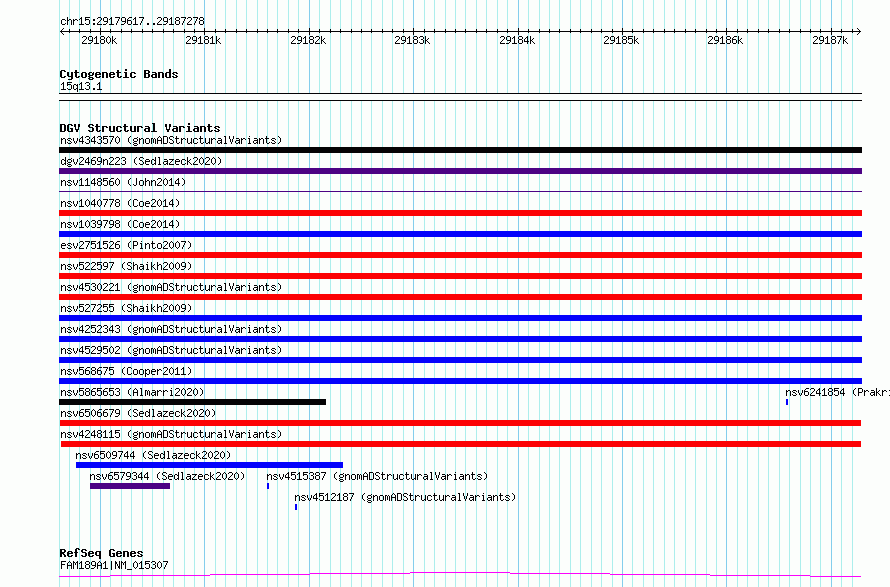Click the chr15:29179617..29187278 position text
This screenshot has height=587, width=890.
132,22
